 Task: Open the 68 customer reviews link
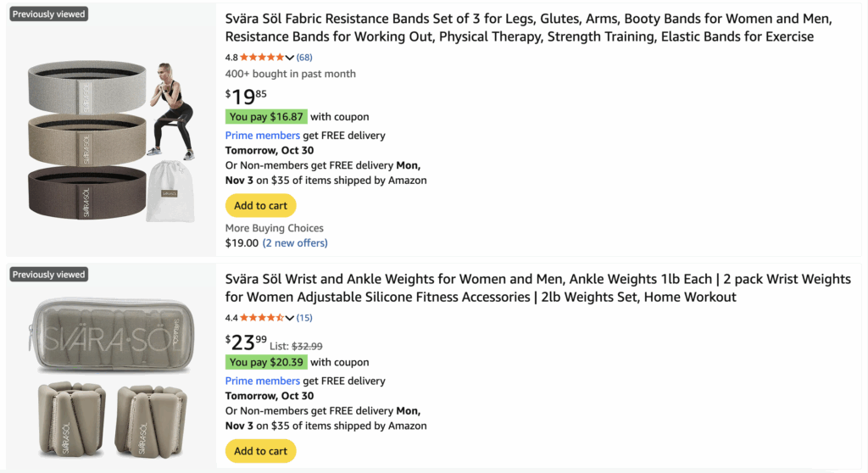click(x=304, y=58)
